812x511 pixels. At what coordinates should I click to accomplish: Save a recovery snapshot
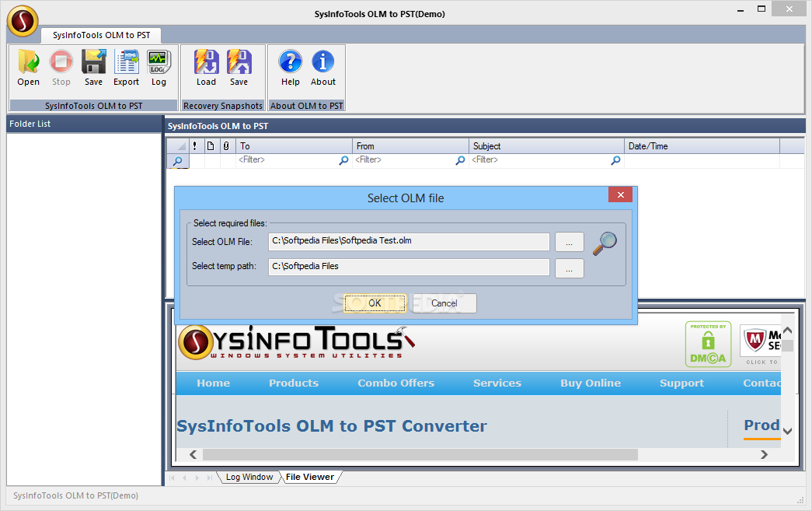239,68
